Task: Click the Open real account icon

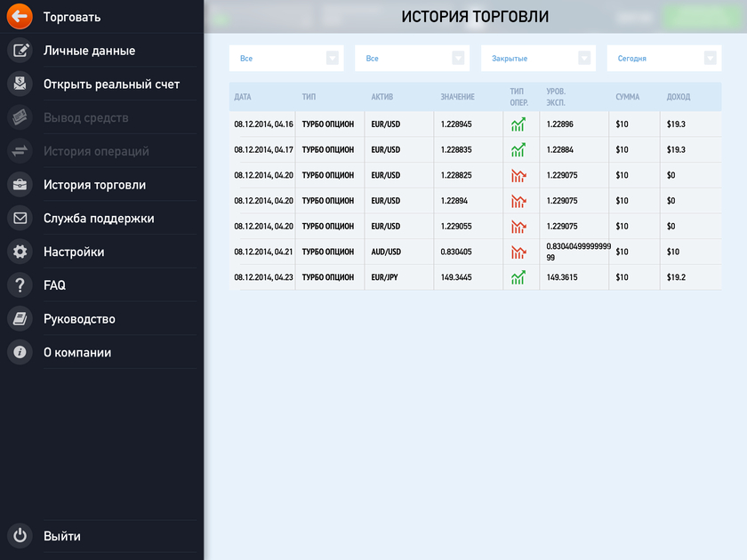Action: 20,84
